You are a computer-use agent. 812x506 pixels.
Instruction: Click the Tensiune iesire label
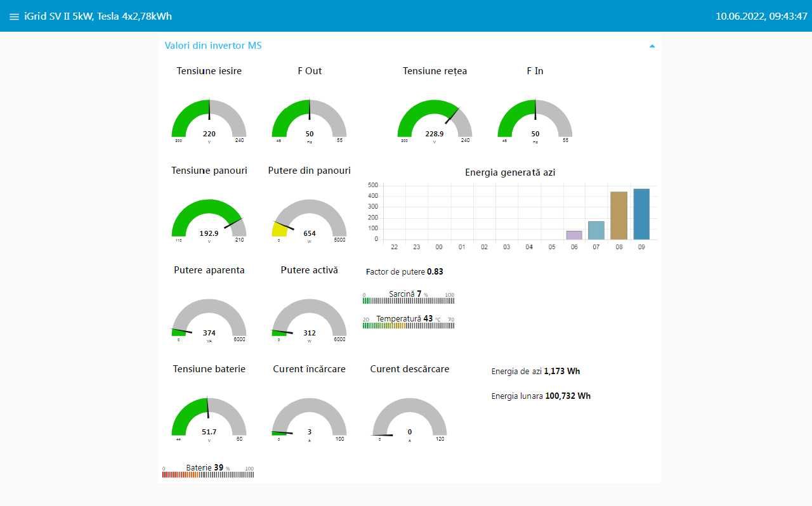(x=209, y=71)
